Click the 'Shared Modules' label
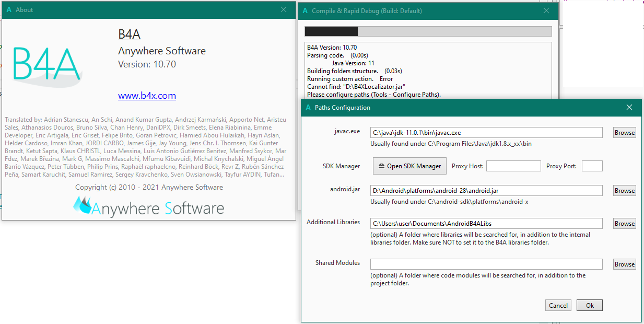The image size is (644, 324). coord(337,263)
